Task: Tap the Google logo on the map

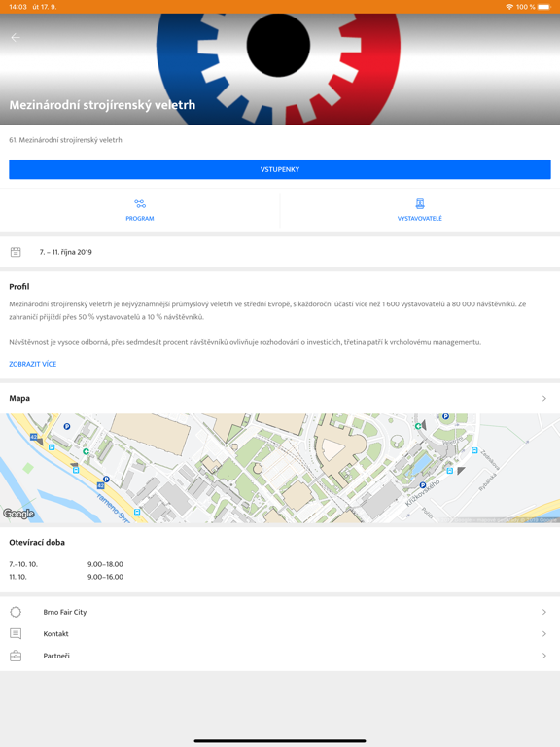Action: pos(18,514)
